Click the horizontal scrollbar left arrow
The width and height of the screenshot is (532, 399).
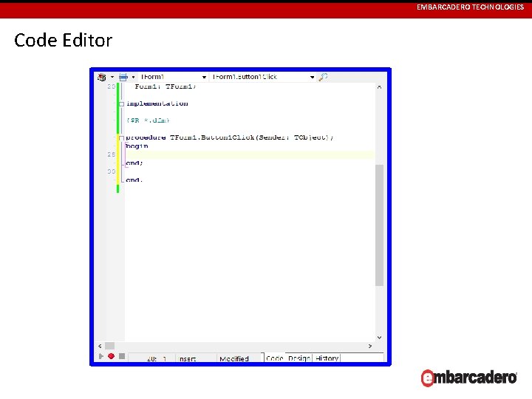(100, 346)
